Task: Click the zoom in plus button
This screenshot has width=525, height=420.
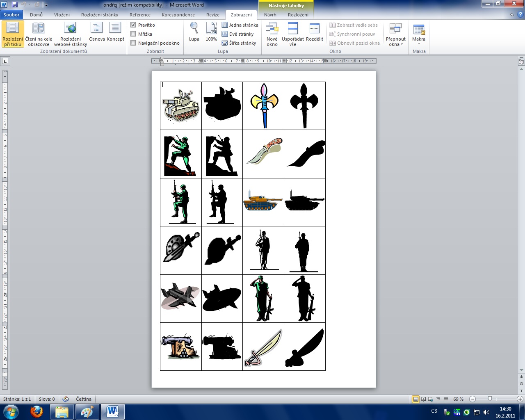Action: (520, 399)
